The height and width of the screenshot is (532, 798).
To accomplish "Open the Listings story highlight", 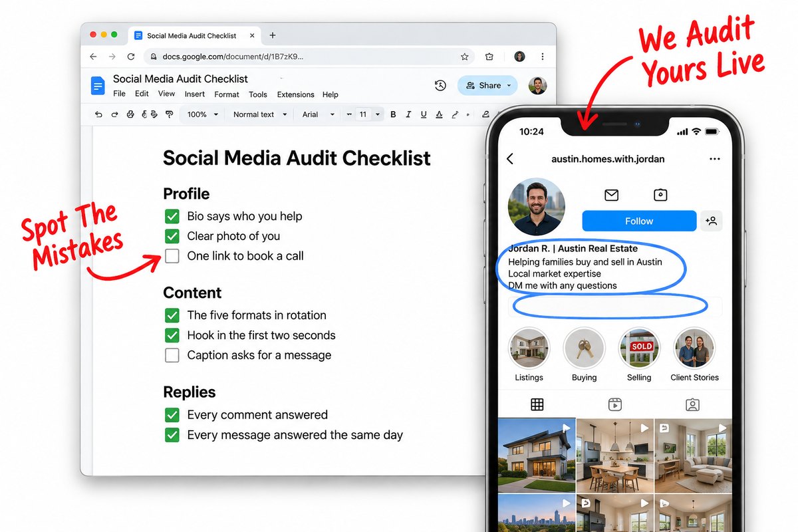I will click(529, 348).
